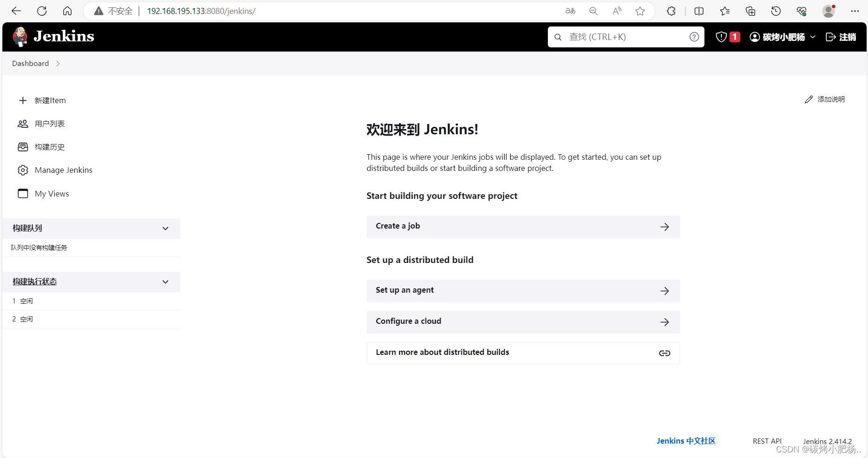Click the browser address bar URL
This screenshot has height=458, width=868.
(x=201, y=11)
